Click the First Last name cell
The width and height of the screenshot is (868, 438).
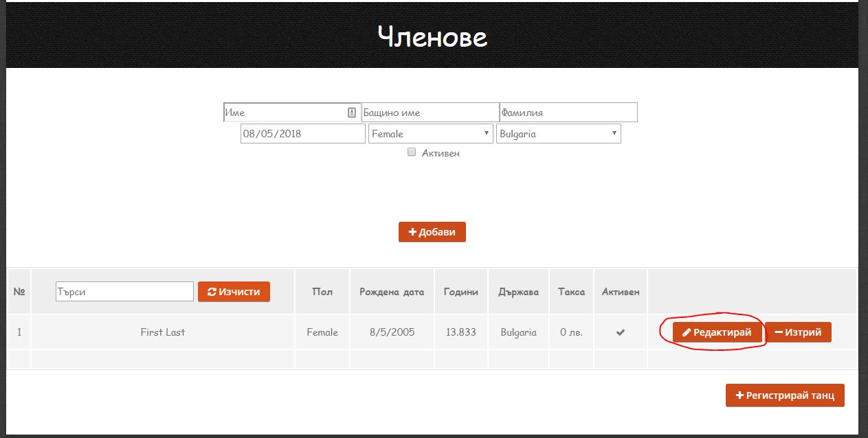tap(163, 332)
